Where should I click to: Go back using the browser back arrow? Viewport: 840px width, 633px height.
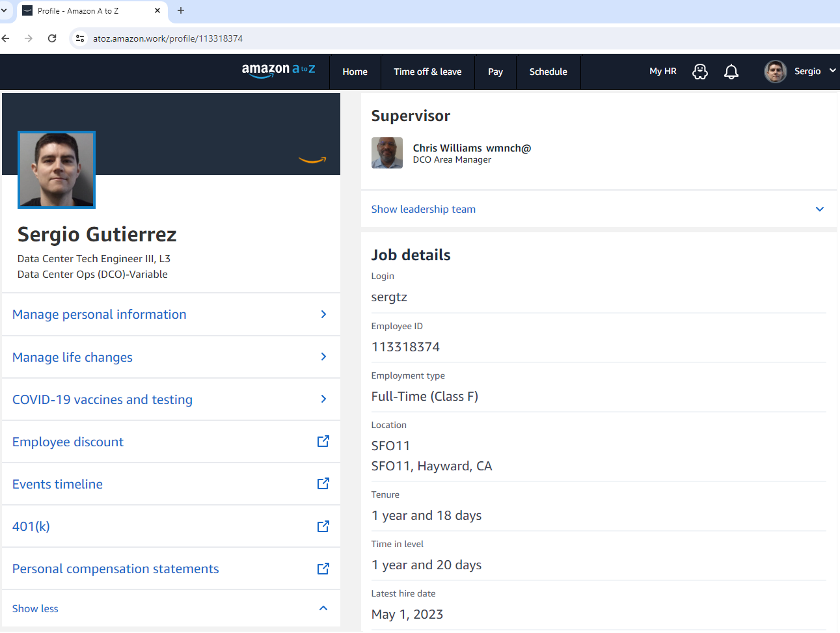tap(6, 38)
